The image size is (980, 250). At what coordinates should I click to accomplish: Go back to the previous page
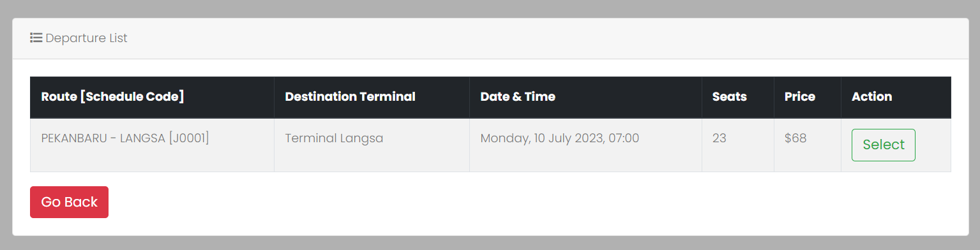pos(69,202)
